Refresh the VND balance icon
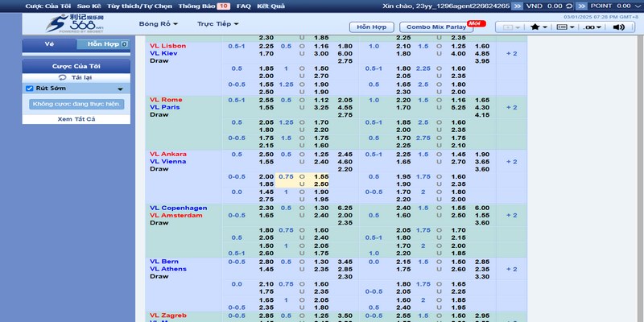This screenshot has width=644, height=322. [568, 6]
